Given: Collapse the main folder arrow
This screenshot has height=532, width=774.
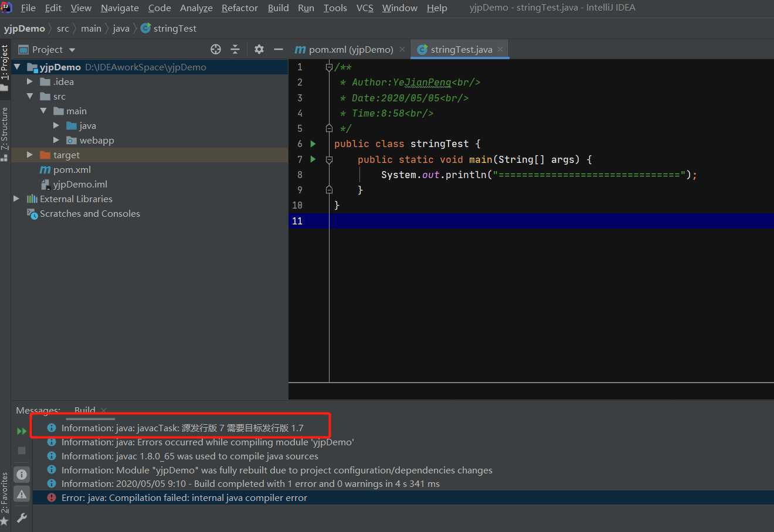Looking at the screenshot, I should click(43, 111).
